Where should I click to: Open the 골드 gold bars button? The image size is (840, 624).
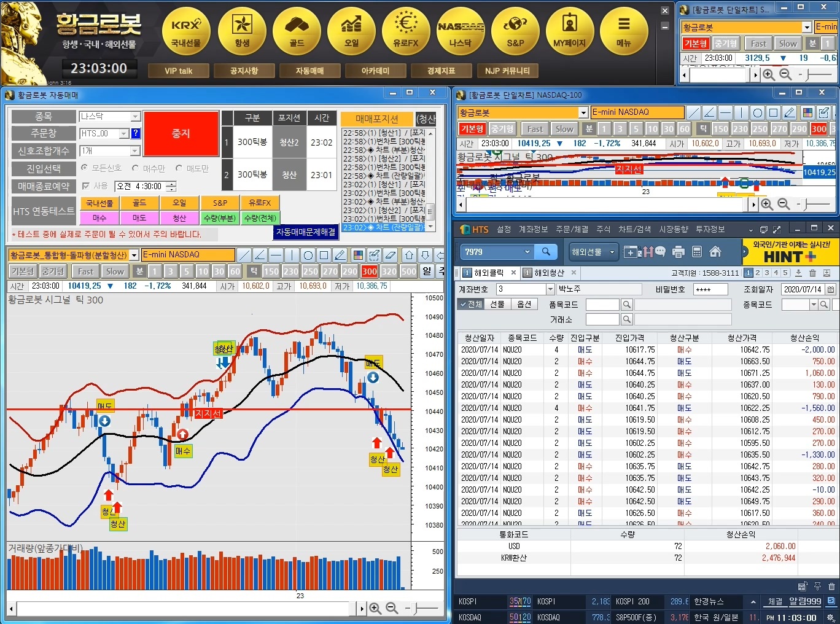click(297, 31)
